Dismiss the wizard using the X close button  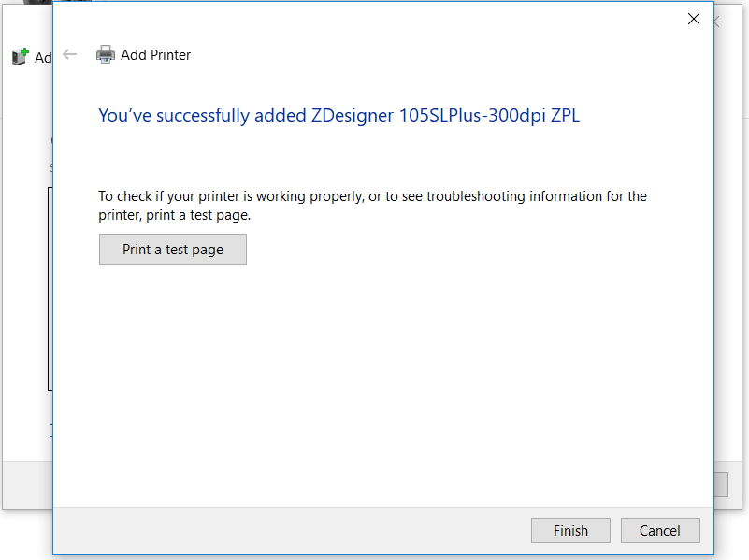point(694,19)
